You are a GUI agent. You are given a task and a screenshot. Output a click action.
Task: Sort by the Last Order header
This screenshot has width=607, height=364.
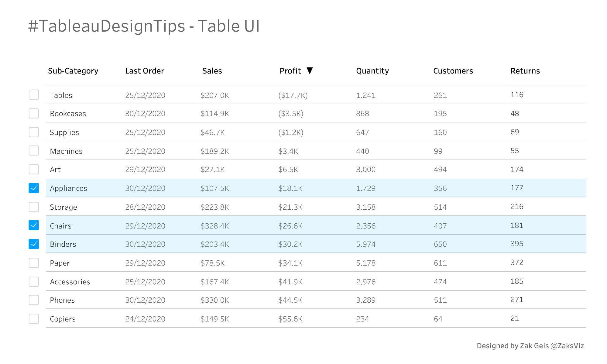145,71
